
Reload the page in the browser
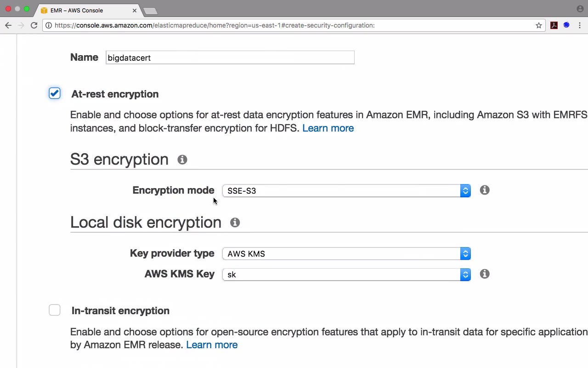click(34, 25)
